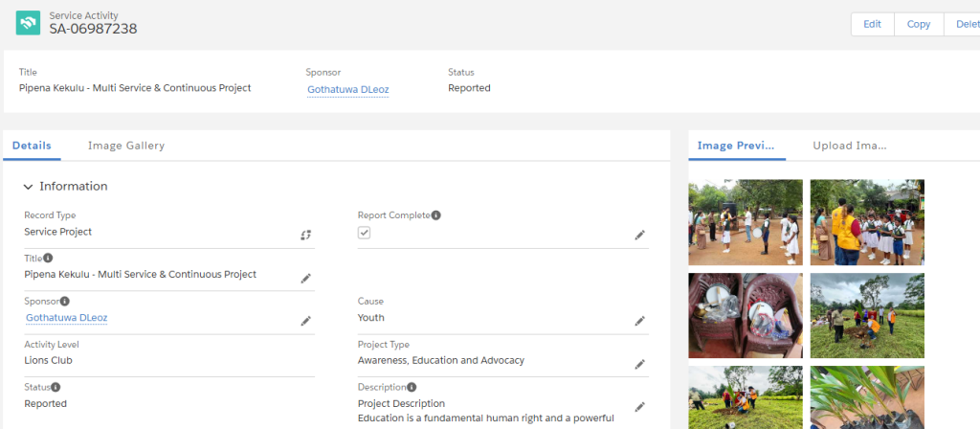Click the Service Project record type value
980x429 pixels.
pyautogui.click(x=58, y=232)
